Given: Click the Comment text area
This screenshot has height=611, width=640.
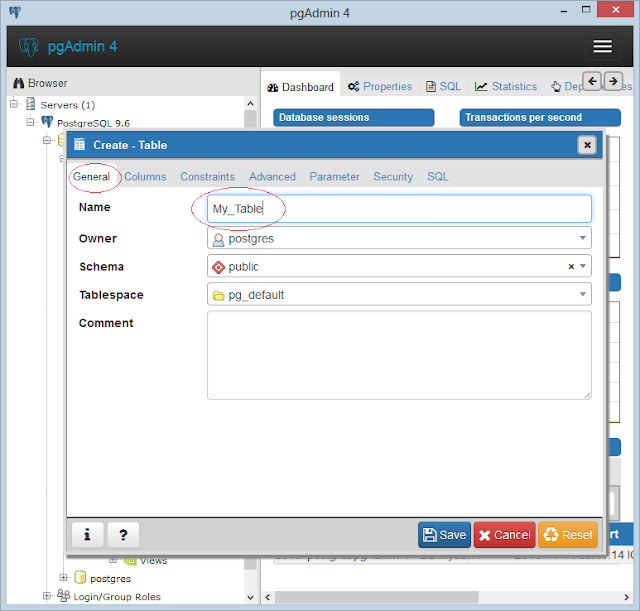Looking at the screenshot, I should 399,355.
